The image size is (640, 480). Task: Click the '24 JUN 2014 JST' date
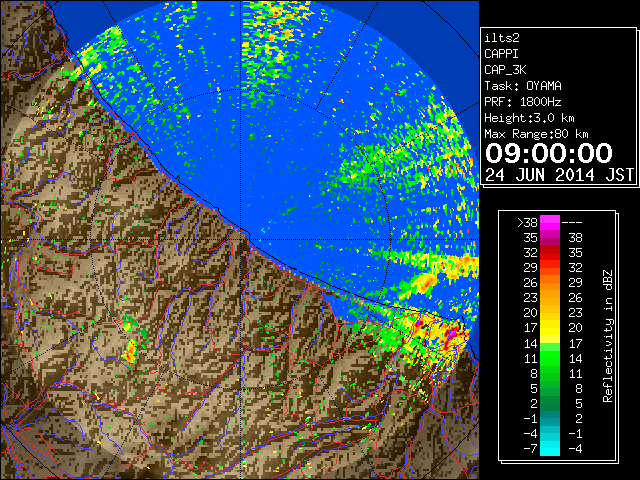point(559,175)
